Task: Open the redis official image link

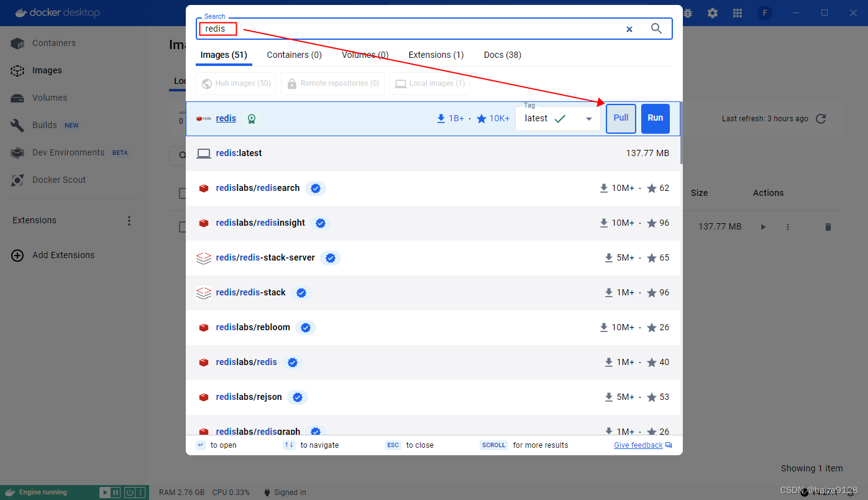Action: (226, 118)
